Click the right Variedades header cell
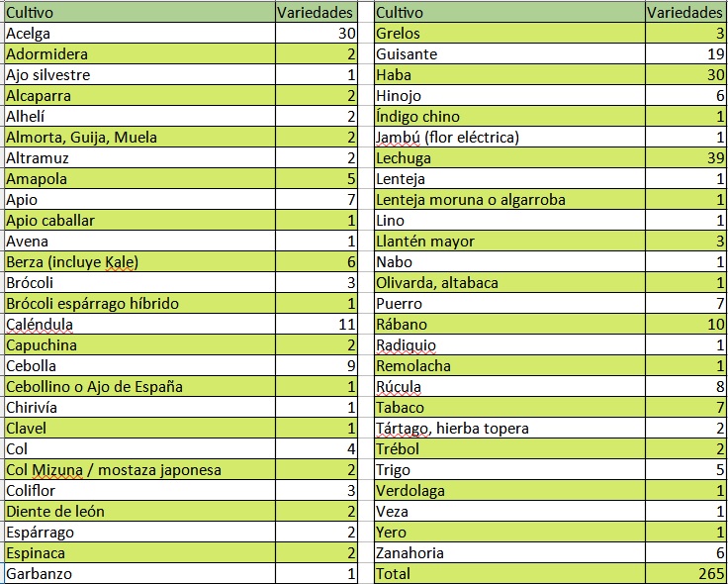 [685, 12]
